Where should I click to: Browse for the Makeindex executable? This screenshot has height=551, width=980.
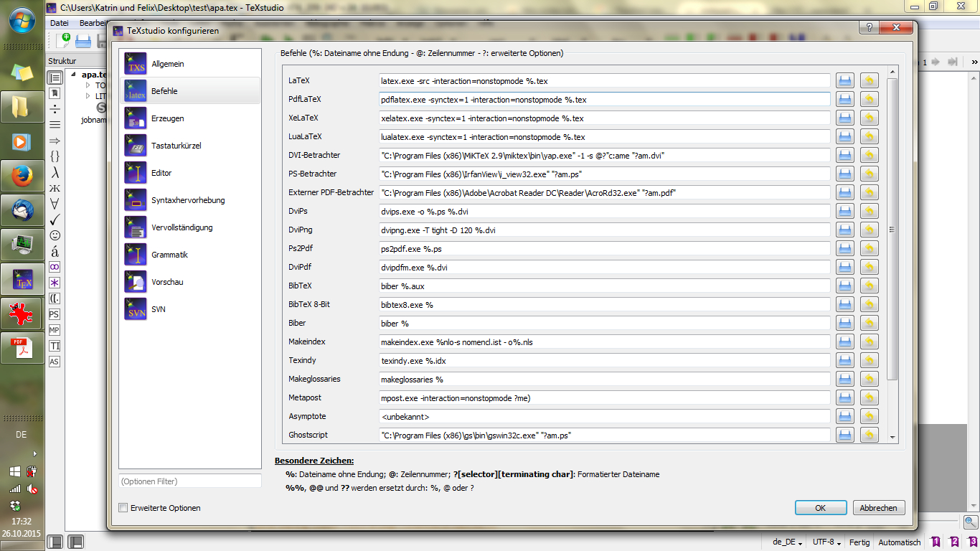tap(845, 342)
